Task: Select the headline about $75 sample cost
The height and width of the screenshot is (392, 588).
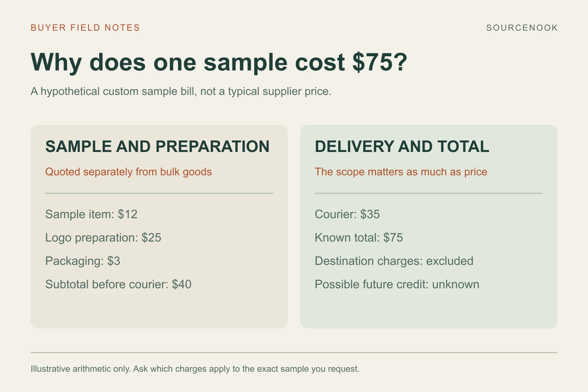Action: point(219,62)
